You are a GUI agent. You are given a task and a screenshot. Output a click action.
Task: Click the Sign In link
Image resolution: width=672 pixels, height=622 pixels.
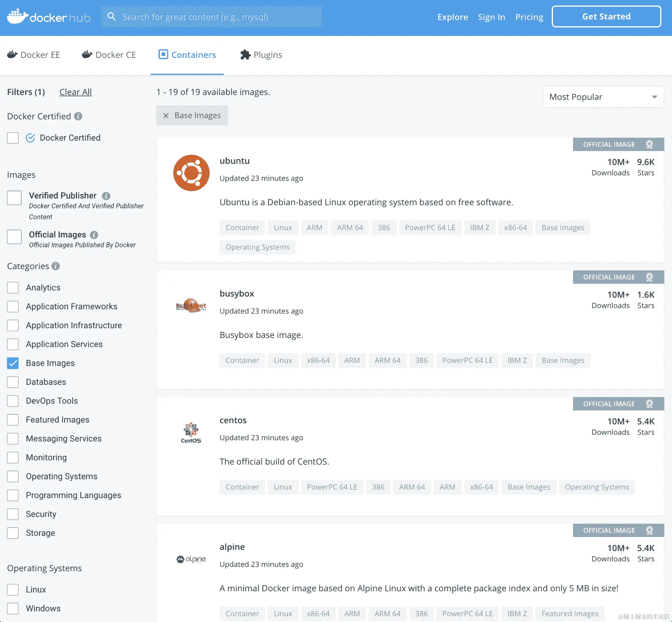click(x=491, y=17)
